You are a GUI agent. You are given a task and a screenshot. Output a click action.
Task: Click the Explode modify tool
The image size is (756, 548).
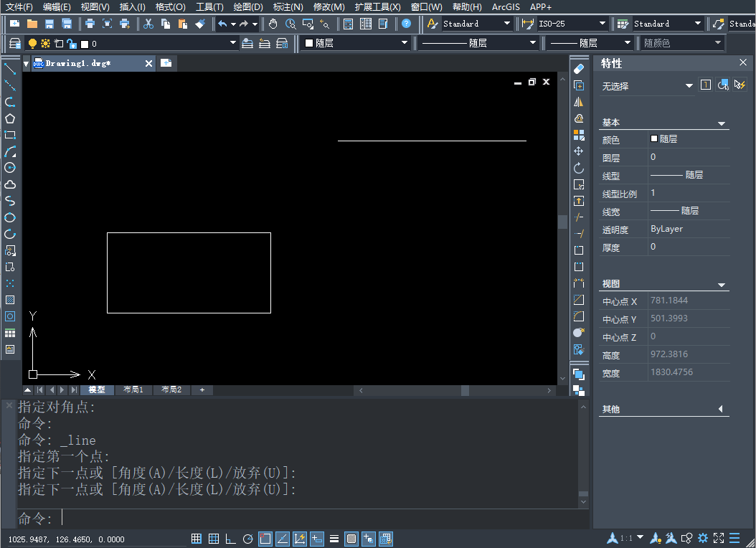coord(579,333)
